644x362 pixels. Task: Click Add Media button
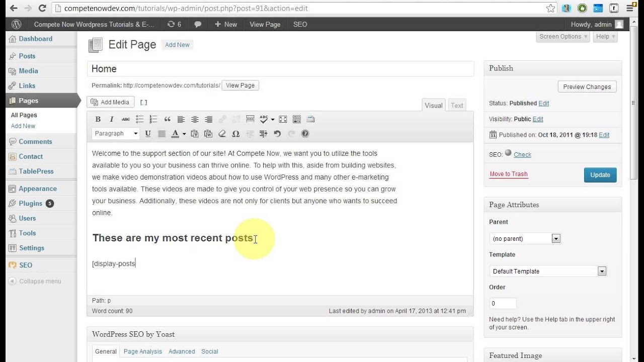110,102
